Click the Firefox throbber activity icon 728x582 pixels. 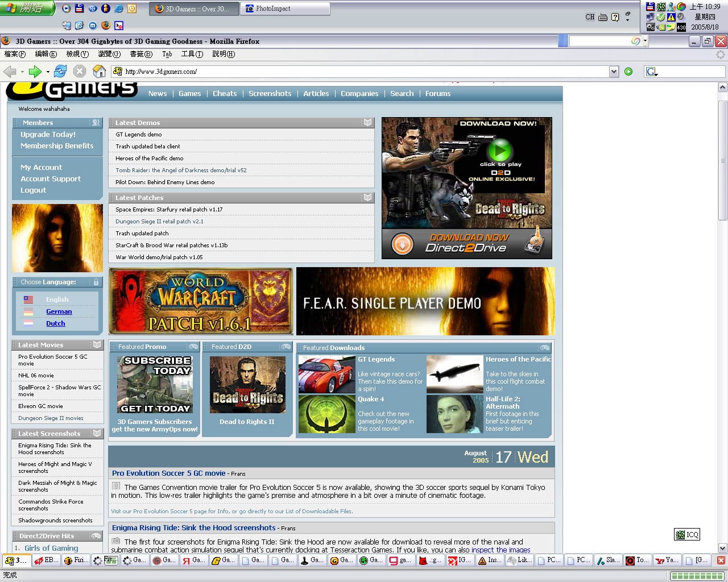720,55
